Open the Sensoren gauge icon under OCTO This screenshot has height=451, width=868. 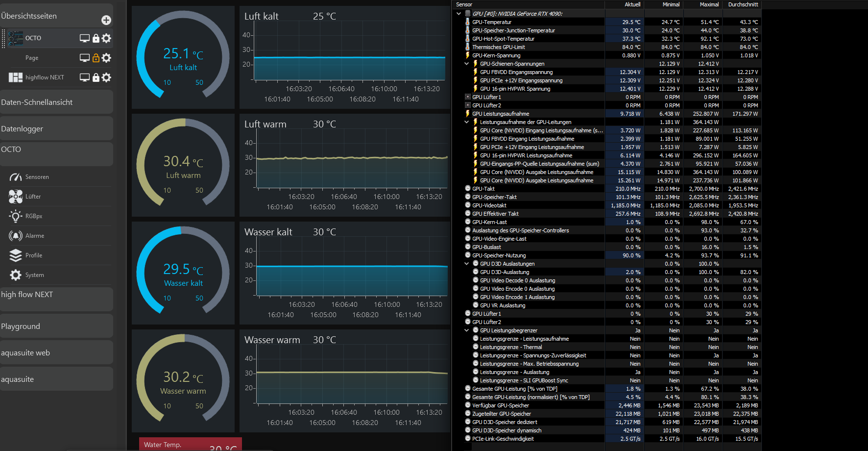tap(16, 176)
